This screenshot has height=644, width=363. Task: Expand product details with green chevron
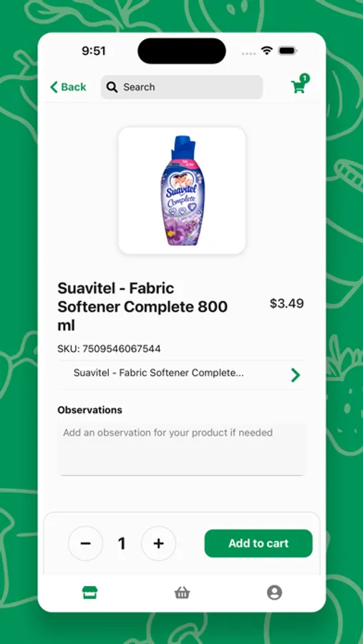296,375
